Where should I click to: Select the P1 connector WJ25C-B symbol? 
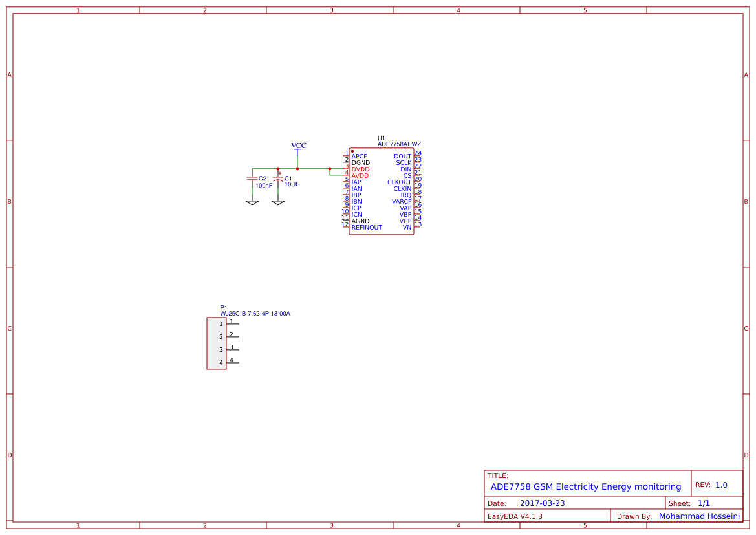pos(217,342)
